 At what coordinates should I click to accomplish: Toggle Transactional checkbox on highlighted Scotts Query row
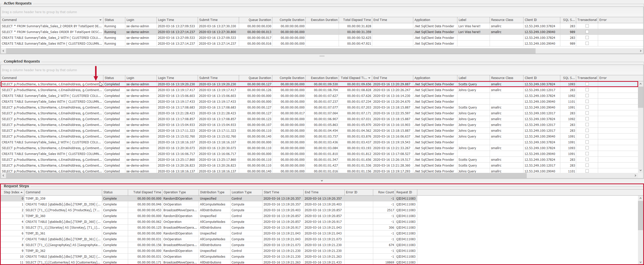pyautogui.click(x=587, y=84)
